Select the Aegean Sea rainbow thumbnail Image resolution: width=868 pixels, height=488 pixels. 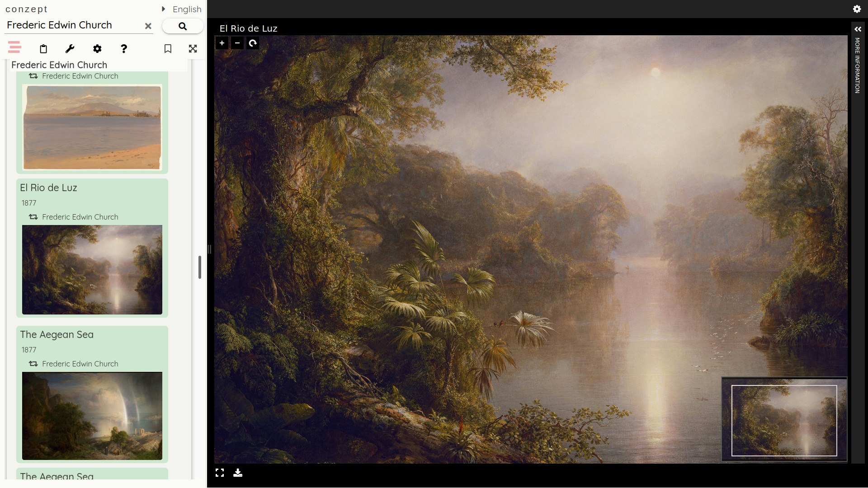[92, 416]
